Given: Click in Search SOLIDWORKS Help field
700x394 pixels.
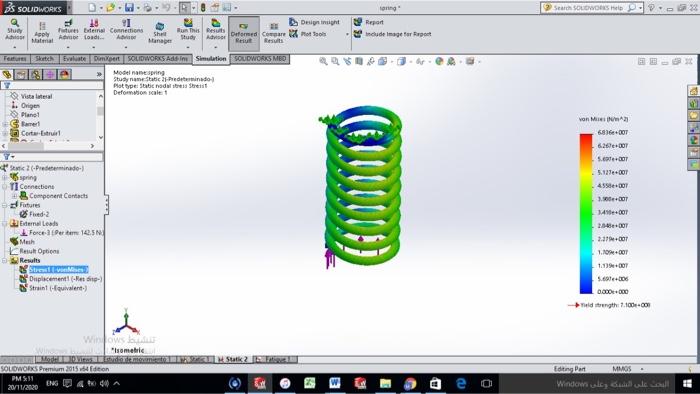Looking at the screenshot, I should click(588, 8).
